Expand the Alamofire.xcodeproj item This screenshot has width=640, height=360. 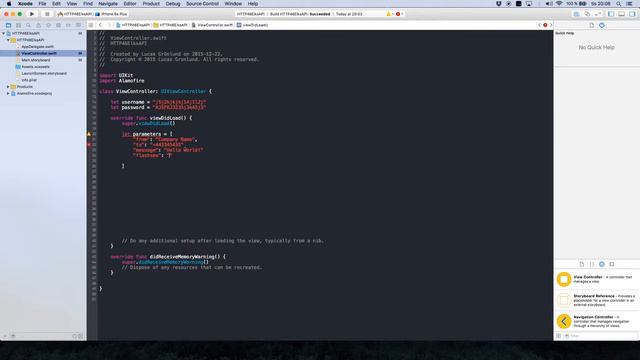8,93
